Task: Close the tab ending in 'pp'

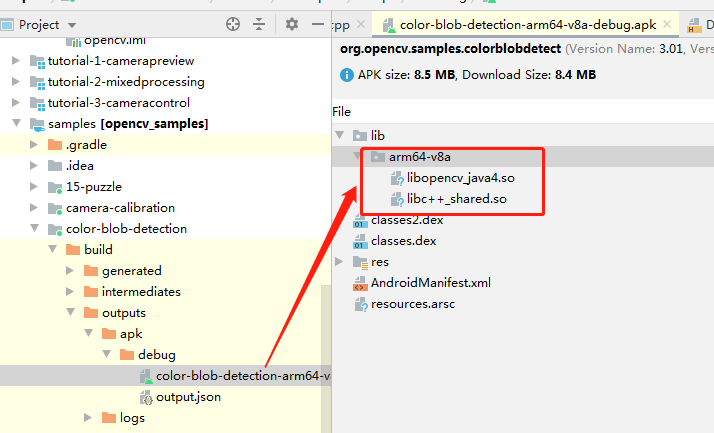Action: point(361,24)
